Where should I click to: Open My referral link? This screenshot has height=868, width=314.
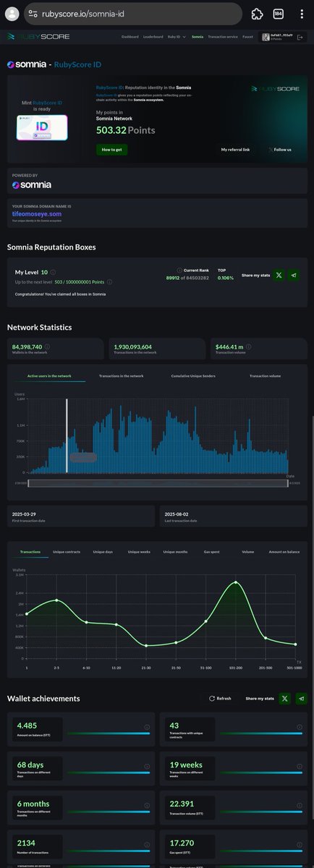(235, 149)
